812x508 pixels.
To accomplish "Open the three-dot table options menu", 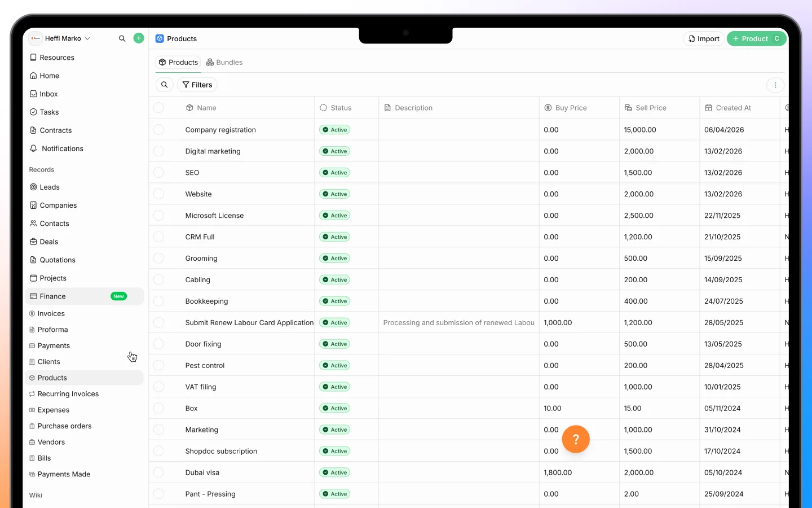I will pos(775,85).
